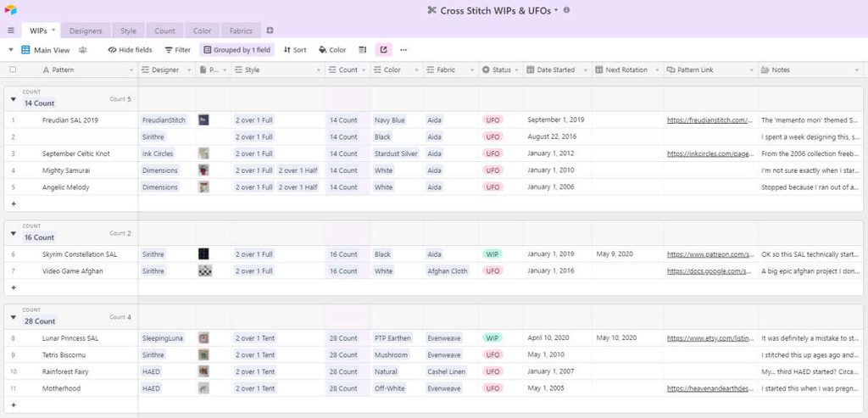Click the Date Started calendar header icon
The image size is (868, 418).
tap(531, 70)
